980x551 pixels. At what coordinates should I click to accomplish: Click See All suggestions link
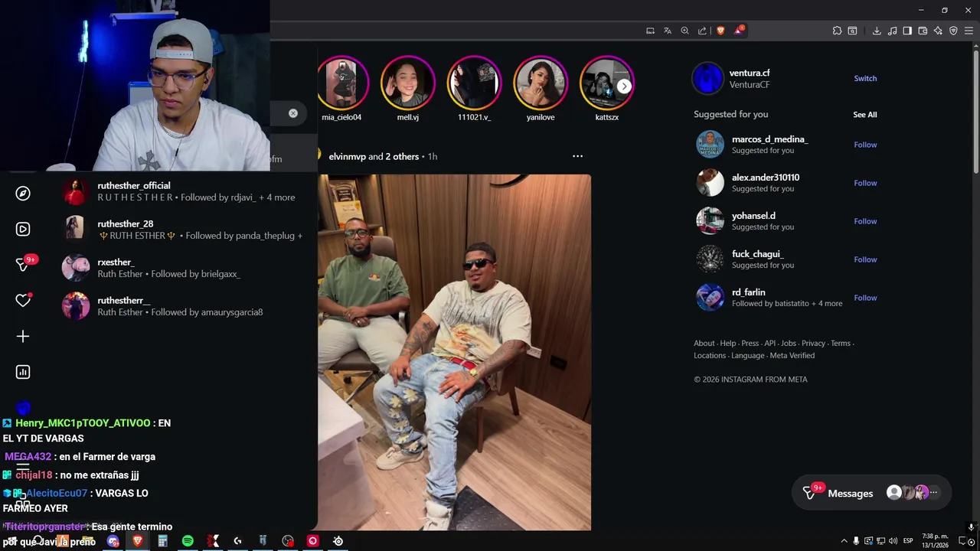[865, 115]
